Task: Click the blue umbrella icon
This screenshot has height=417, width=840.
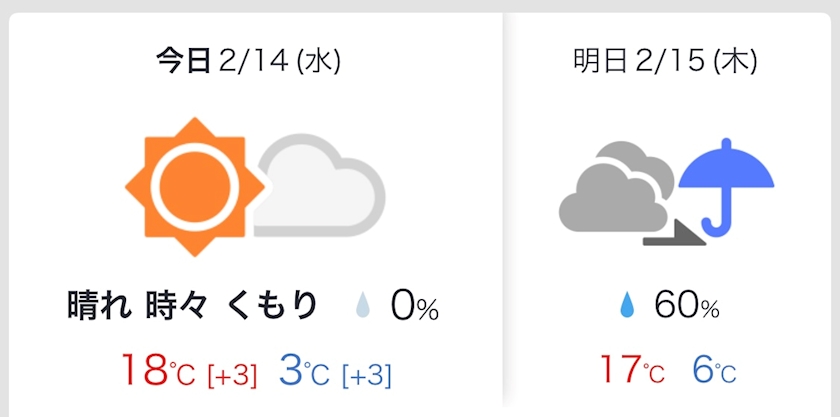Action: [726, 187]
